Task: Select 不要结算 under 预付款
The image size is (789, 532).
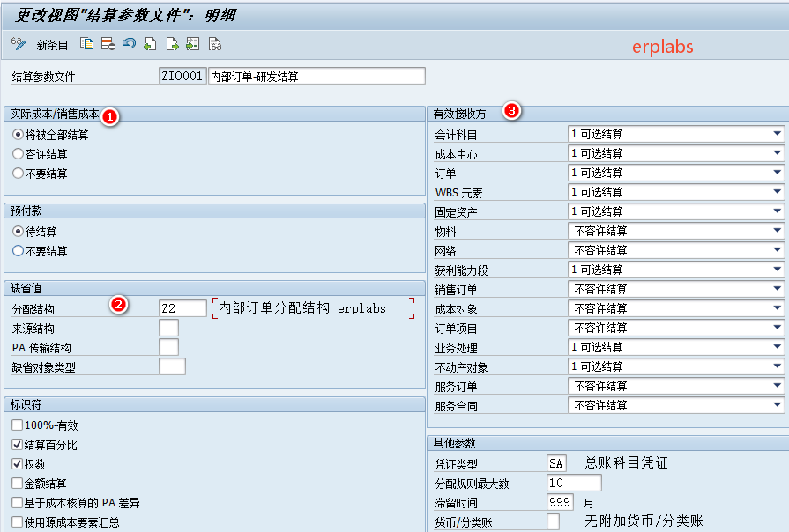Action: (x=19, y=251)
